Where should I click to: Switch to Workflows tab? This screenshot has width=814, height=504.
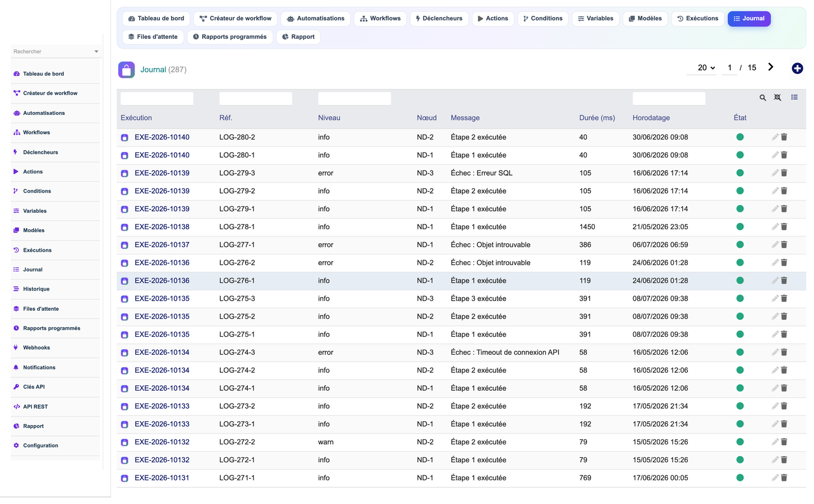point(380,19)
